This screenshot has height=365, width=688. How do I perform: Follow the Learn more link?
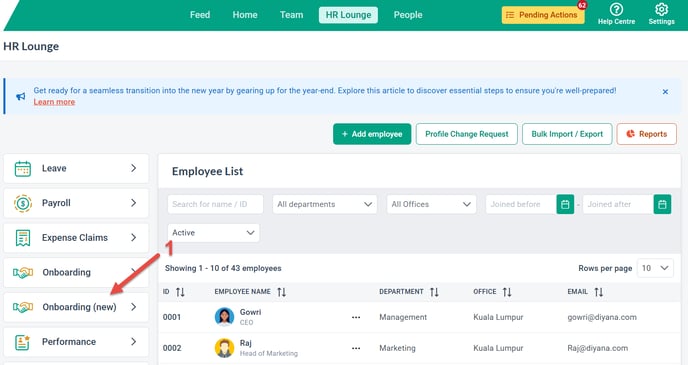[54, 102]
